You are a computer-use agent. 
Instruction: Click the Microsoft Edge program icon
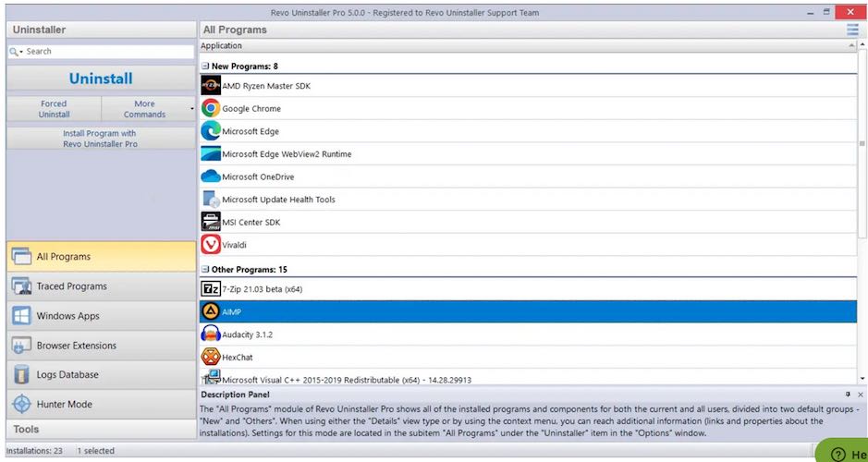point(211,131)
